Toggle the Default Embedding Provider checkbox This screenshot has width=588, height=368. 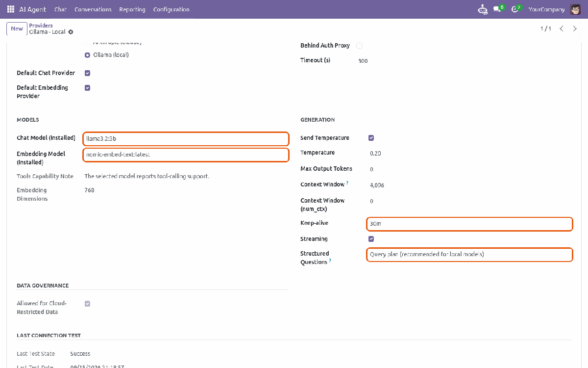pos(87,88)
